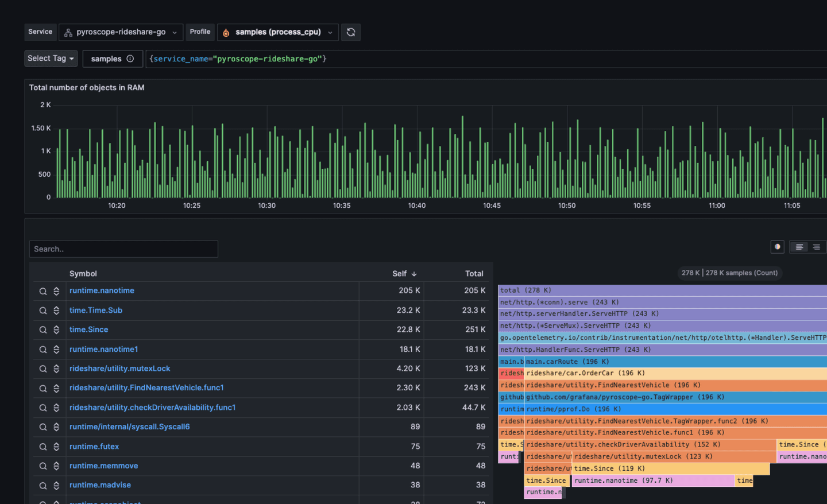Click the magnifier icon in the runtime.nanotime row
The height and width of the screenshot is (504, 827).
43,291
